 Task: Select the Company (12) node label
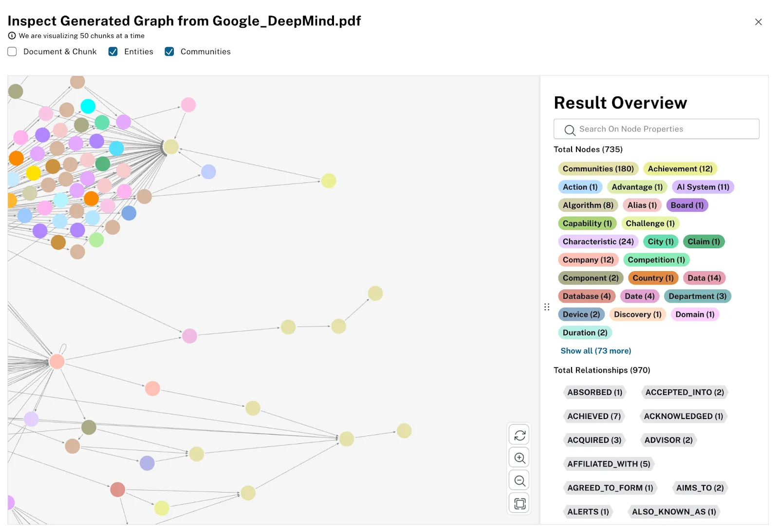[x=588, y=260]
